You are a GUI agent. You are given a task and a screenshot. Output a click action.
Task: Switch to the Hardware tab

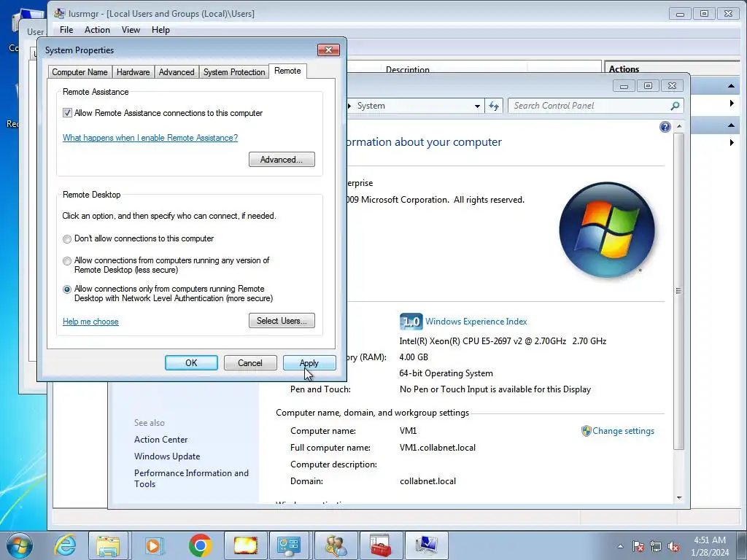tap(133, 72)
